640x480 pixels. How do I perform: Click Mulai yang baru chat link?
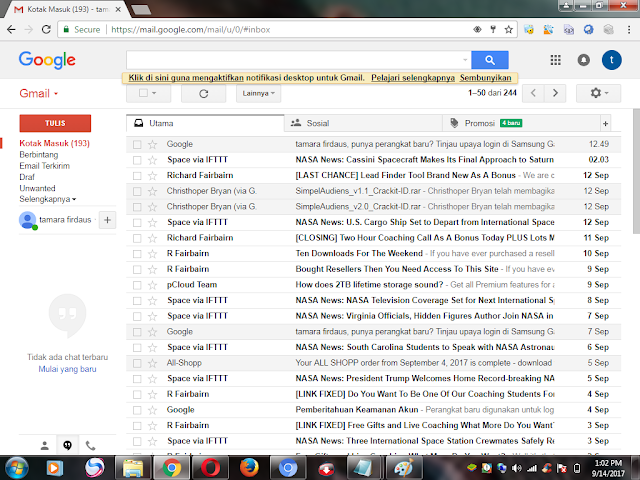67,369
